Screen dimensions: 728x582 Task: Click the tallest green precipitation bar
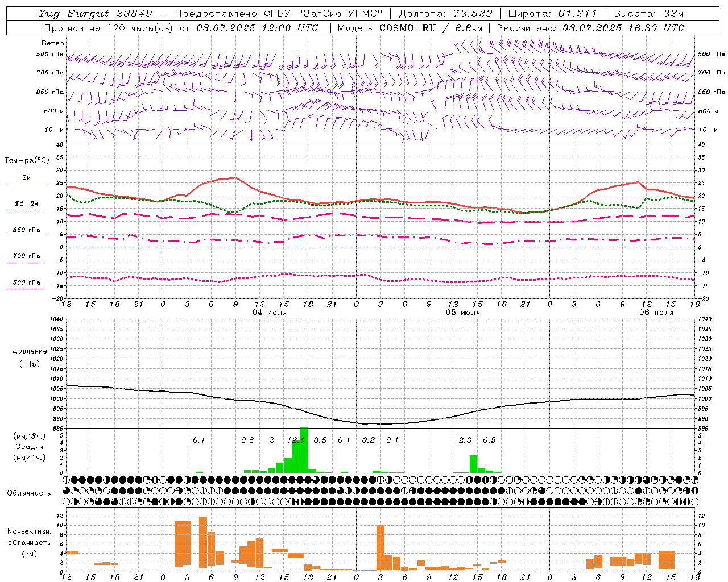pyautogui.click(x=304, y=450)
